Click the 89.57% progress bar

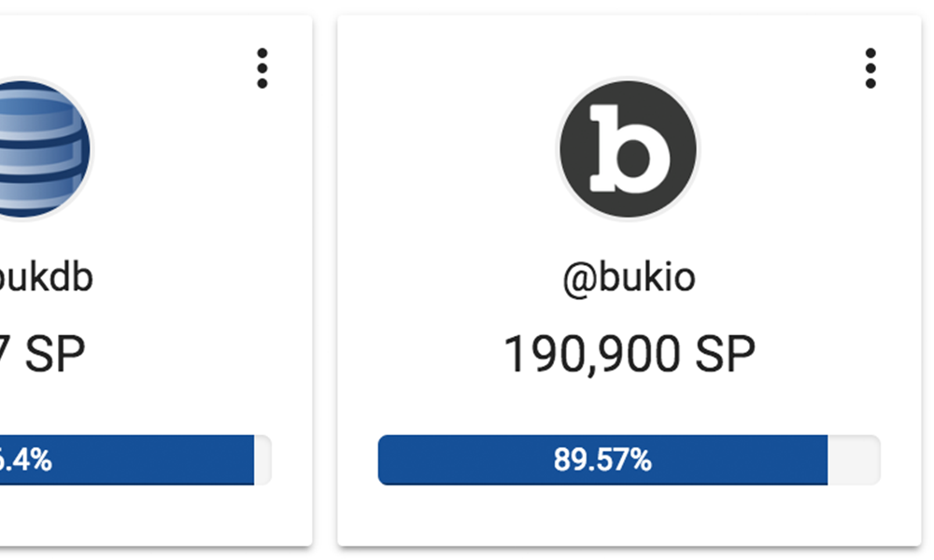click(x=629, y=460)
